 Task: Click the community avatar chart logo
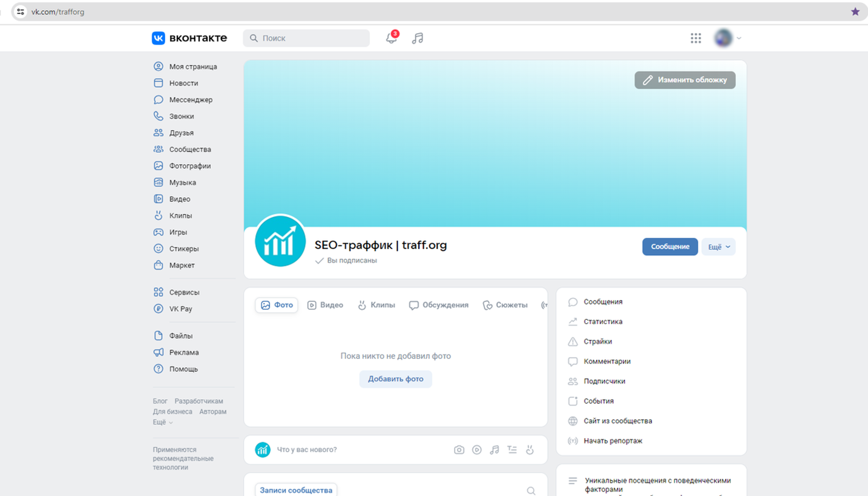(x=280, y=241)
